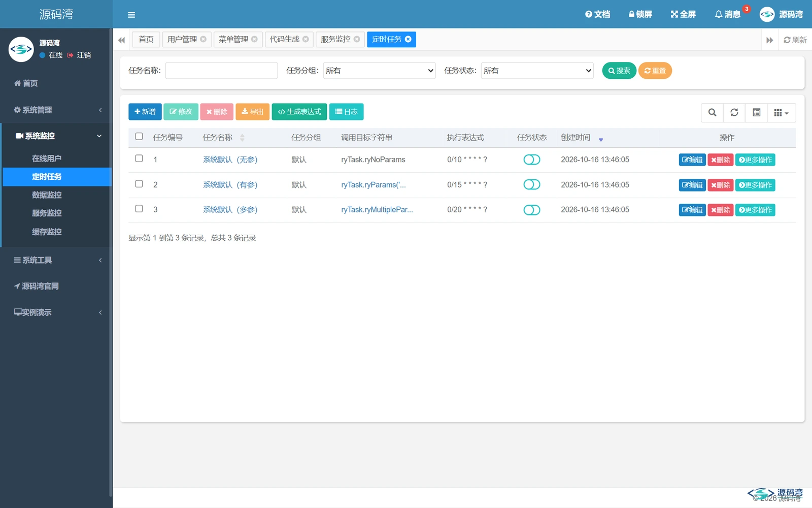
Task: Click the 源码湾 user avatar in header
Action: (767, 14)
